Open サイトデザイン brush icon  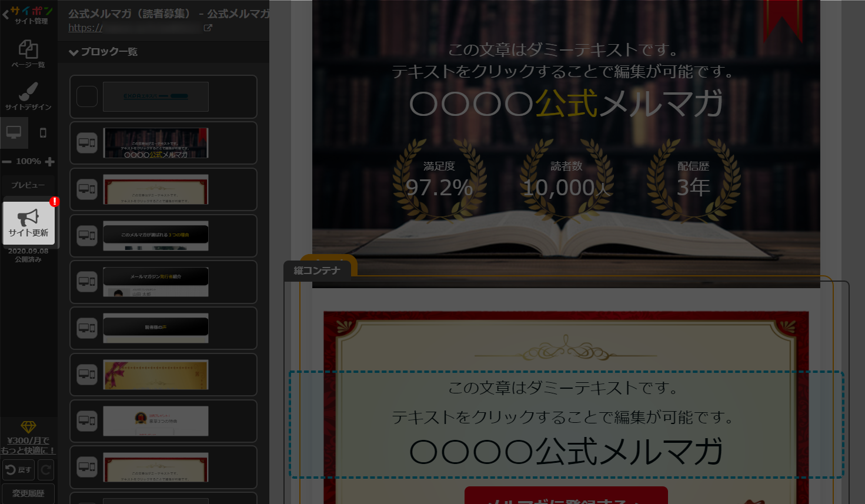click(28, 96)
